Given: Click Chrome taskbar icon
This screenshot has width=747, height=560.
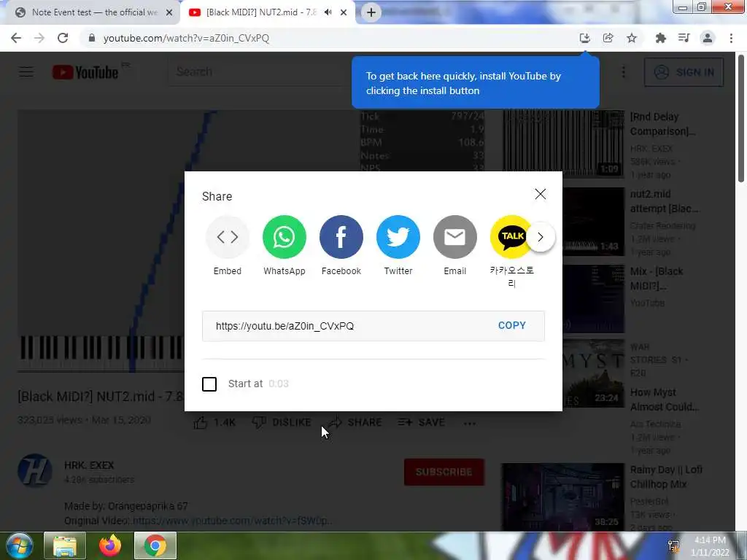Looking at the screenshot, I should click(x=155, y=545).
